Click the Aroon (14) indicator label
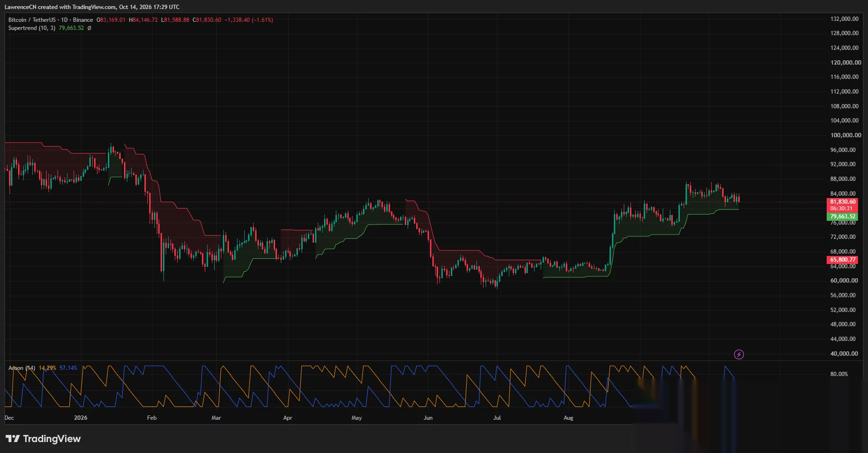Viewport: 868px width, 453px height. click(x=22, y=368)
